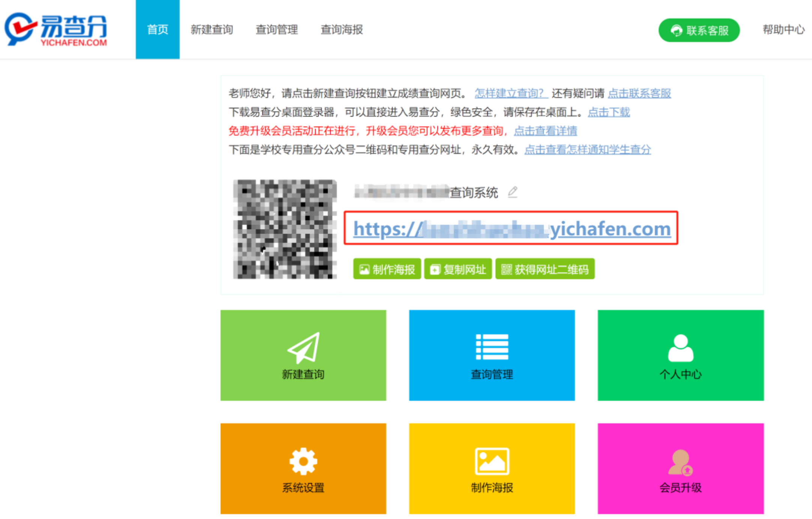Click the 制作海报 label on the yellow tile
Screen dimensions: 812x519
tap(492, 487)
